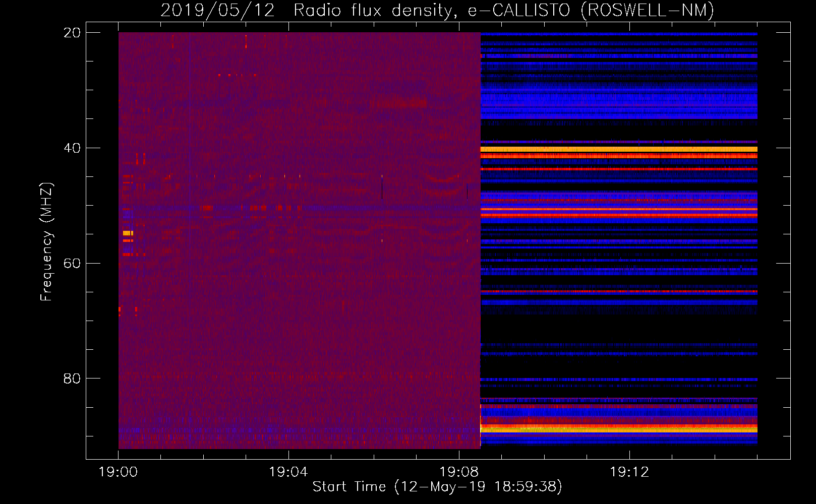Click the "19:00" time tick label

[118, 472]
